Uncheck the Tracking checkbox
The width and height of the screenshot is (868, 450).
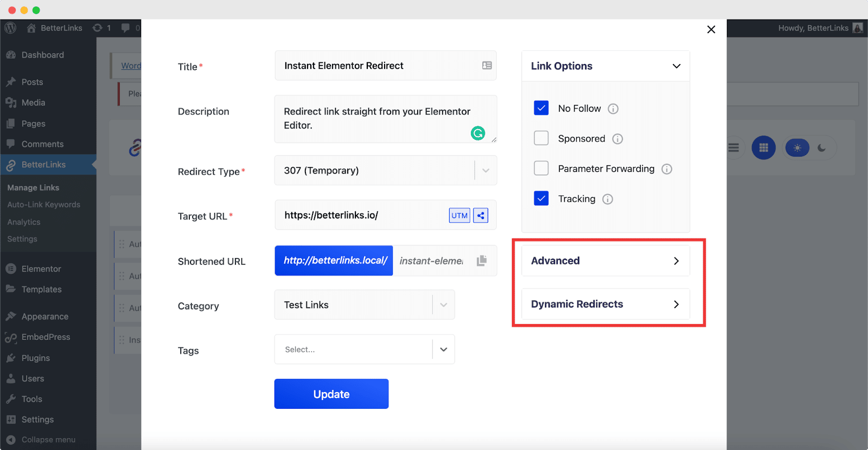pos(541,198)
